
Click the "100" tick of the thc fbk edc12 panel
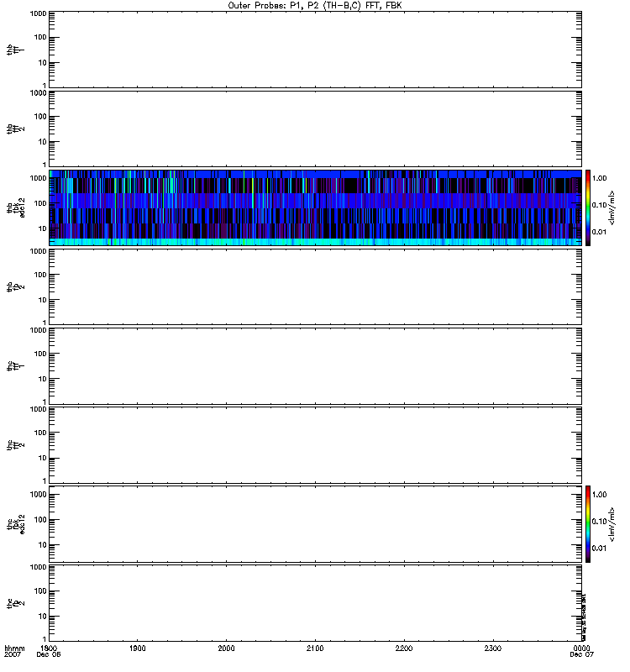click(40, 520)
